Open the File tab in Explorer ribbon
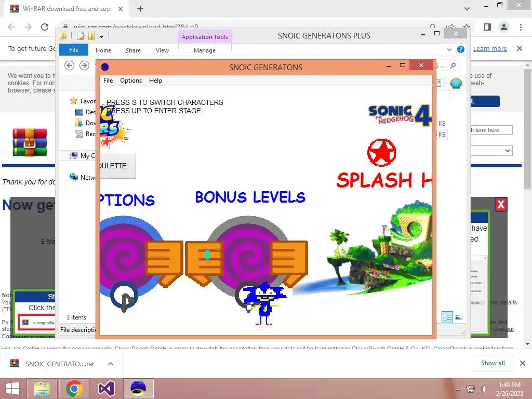This screenshot has width=532, height=399. point(74,50)
